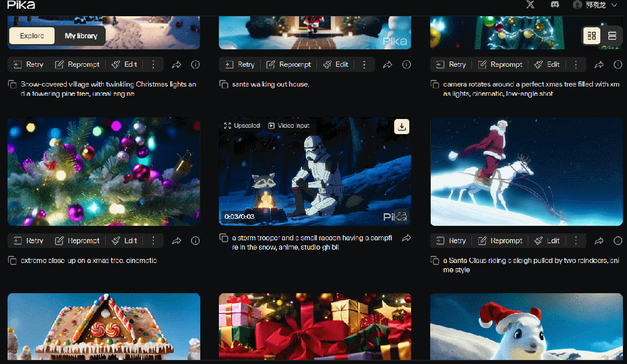Reprompt the snow-covered village video

pos(77,64)
